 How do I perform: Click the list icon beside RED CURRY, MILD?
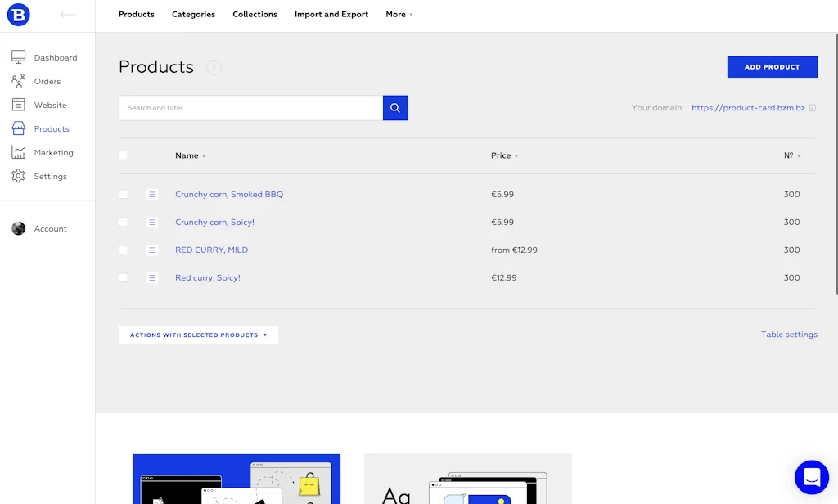152,250
